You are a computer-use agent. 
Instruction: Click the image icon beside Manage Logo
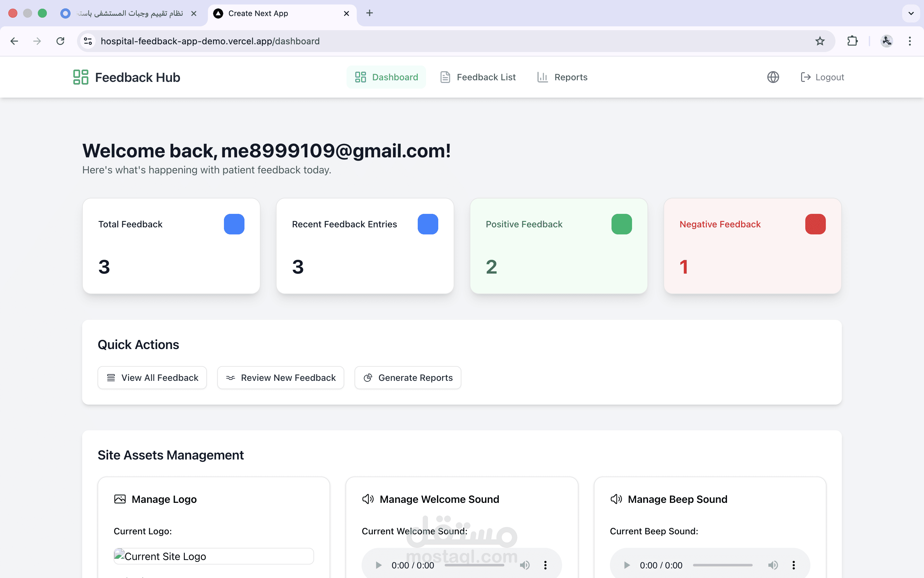coord(120,499)
